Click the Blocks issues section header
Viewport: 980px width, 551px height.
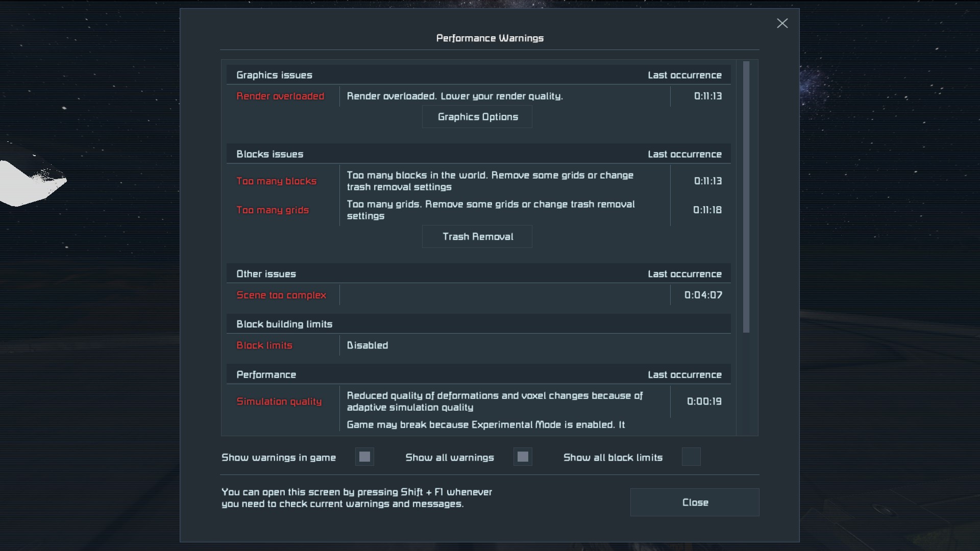coord(269,154)
